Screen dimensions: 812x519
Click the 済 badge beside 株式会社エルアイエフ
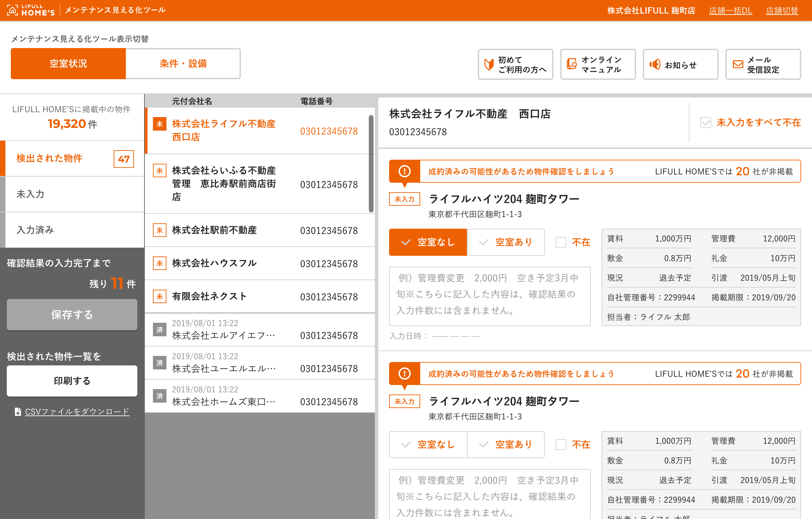pos(160,330)
